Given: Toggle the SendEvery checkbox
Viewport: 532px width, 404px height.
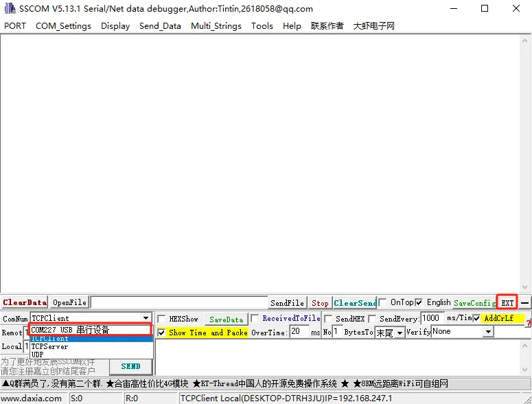Looking at the screenshot, I should tap(373, 319).
